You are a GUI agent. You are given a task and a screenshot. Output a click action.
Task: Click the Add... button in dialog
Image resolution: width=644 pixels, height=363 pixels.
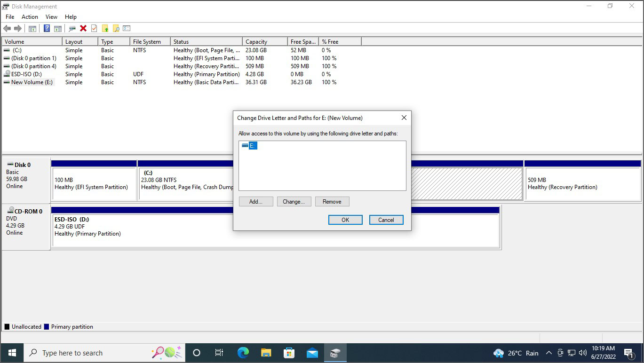256,201
